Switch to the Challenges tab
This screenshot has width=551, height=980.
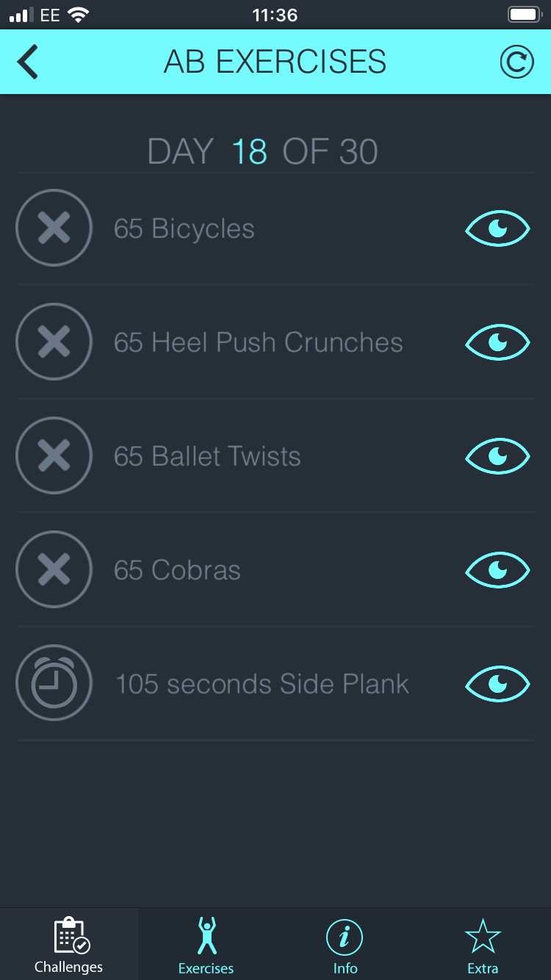[x=69, y=944]
